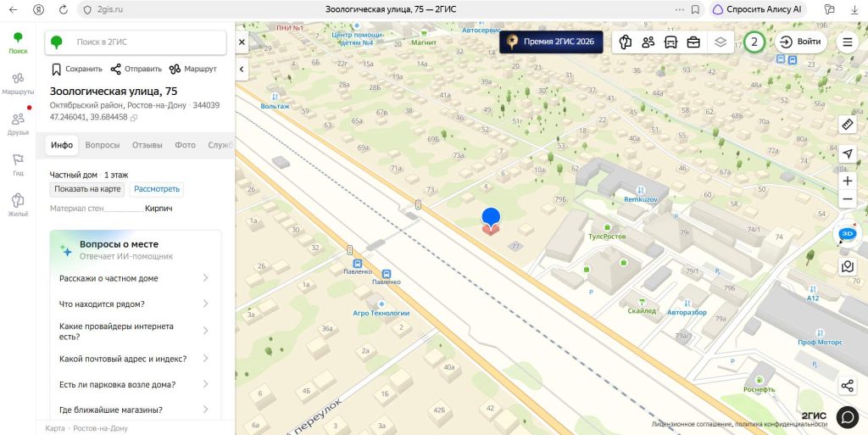
Task: Expand 'Где ближайшие магазины?' question
Action: [x=134, y=410]
